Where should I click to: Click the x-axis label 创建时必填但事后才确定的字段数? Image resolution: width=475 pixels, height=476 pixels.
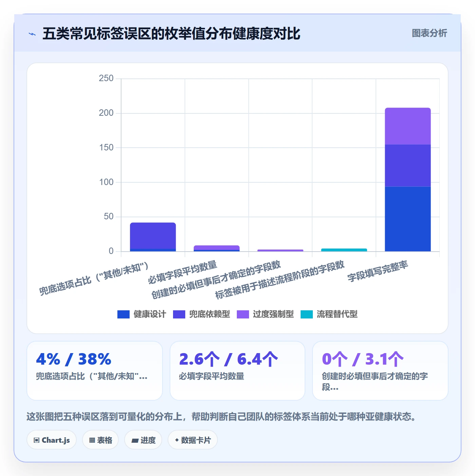pyautogui.click(x=216, y=280)
